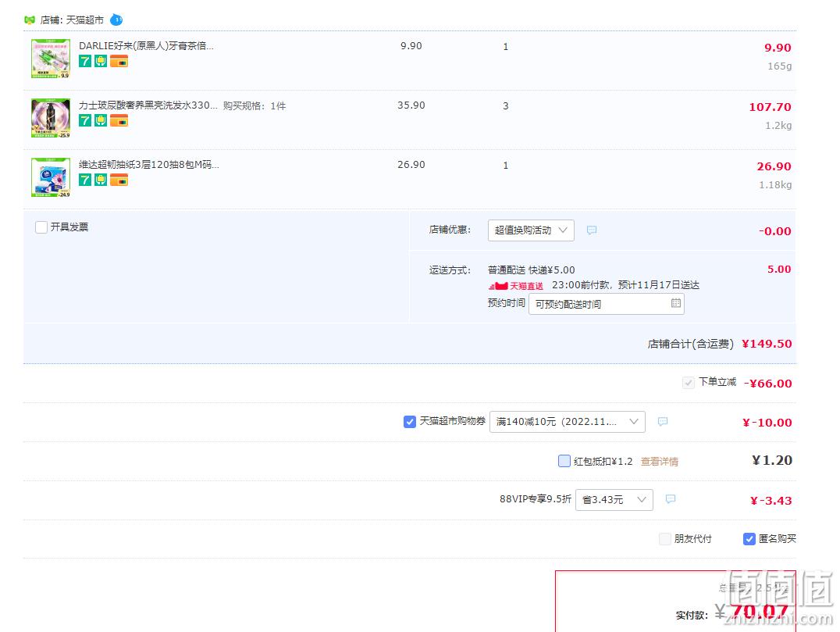Click the 查看详情 red packet details link
The width and height of the screenshot is (840, 632).
click(x=660, y=462)
